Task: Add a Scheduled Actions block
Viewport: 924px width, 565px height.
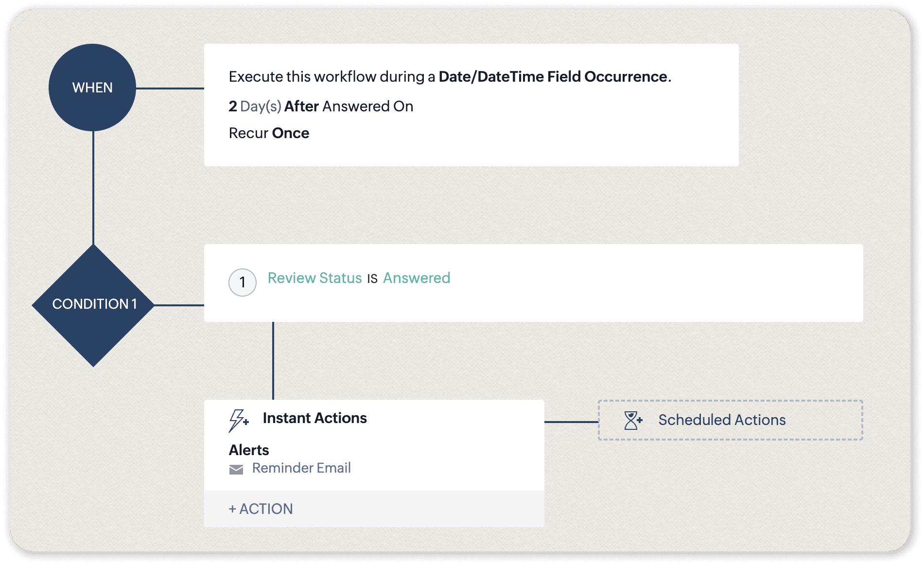Action: [730, 420]
